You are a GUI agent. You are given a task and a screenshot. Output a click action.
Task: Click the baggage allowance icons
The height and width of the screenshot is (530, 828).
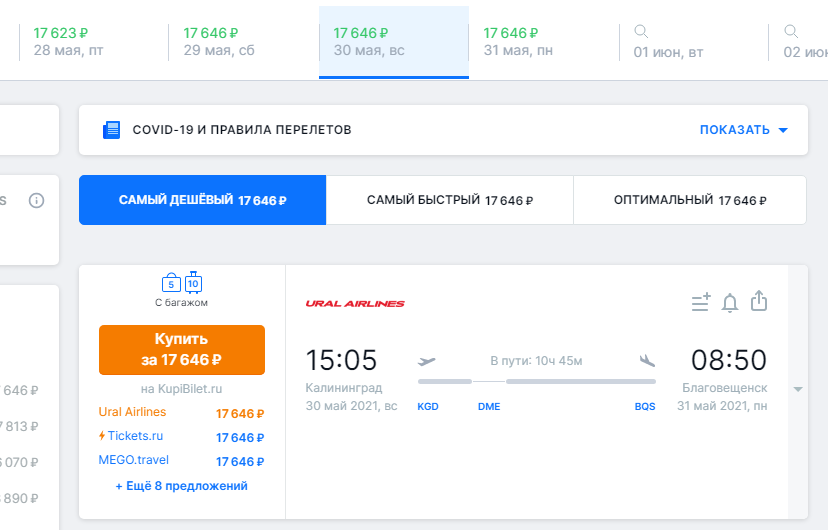(x=182, y=283)
